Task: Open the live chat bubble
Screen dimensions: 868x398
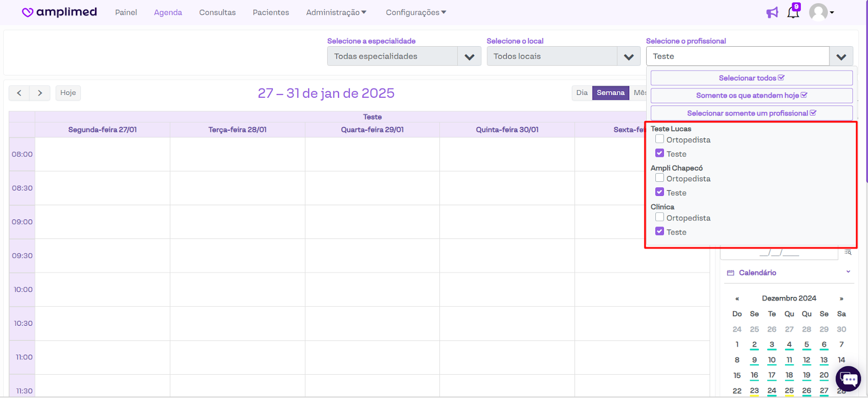Action: tap(848, 378)
